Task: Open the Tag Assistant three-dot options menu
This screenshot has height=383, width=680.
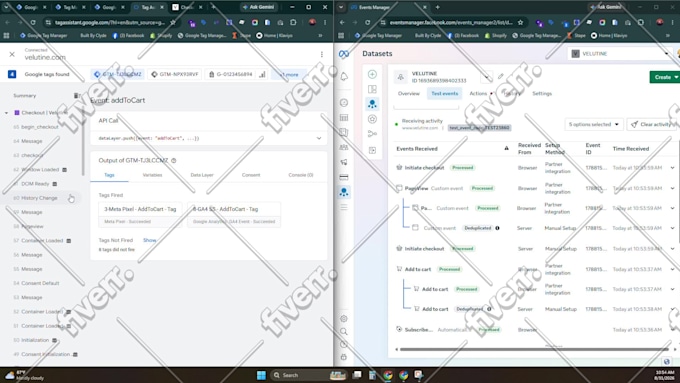Action: pyautogui.click(x=321, y=54)
